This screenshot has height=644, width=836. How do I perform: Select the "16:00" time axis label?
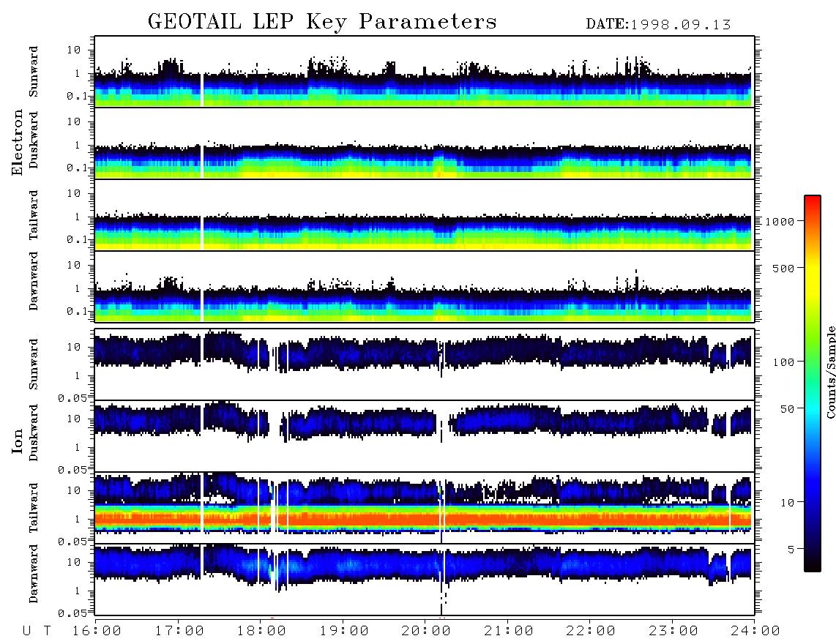point(97,631)
